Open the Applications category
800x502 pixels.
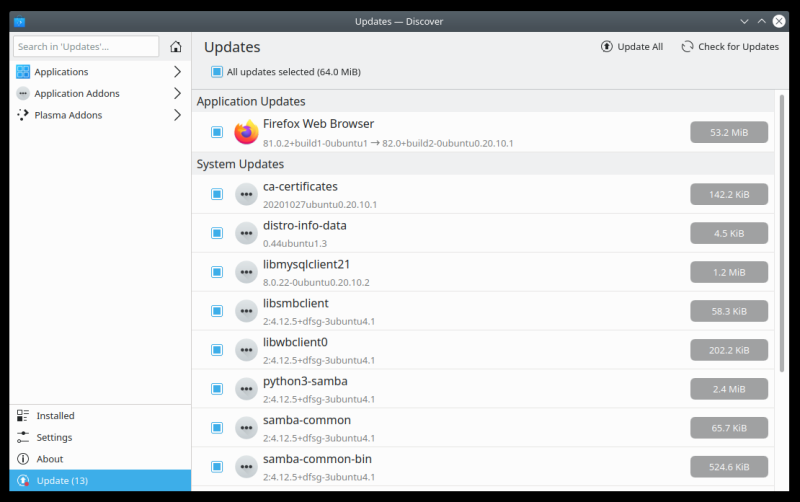pos(100,71)
